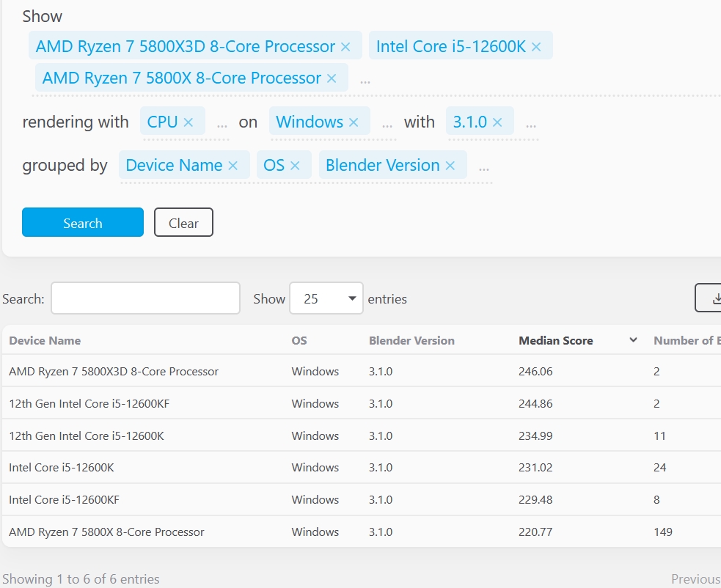This screenshot has width=721, height=588.
Task: Click the Previous pagination link
Action: pos(696,578)
